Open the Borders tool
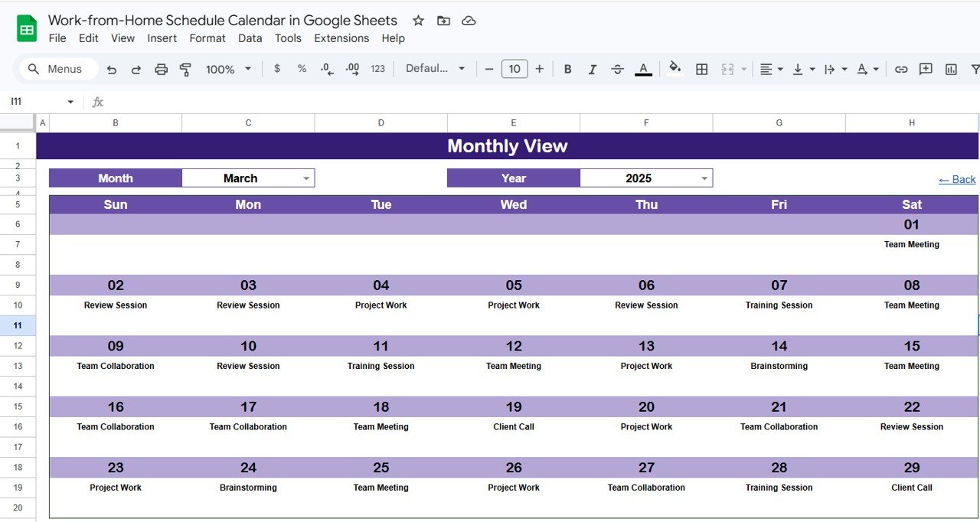Image resolution: width=980 pixels, height=522 pixels. click(702, 69)
